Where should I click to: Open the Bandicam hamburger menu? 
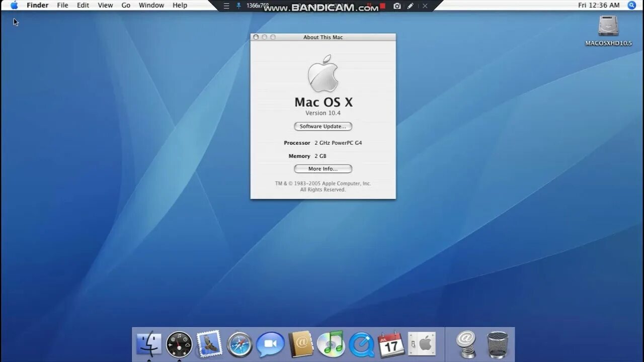click(x=227, y=6)
